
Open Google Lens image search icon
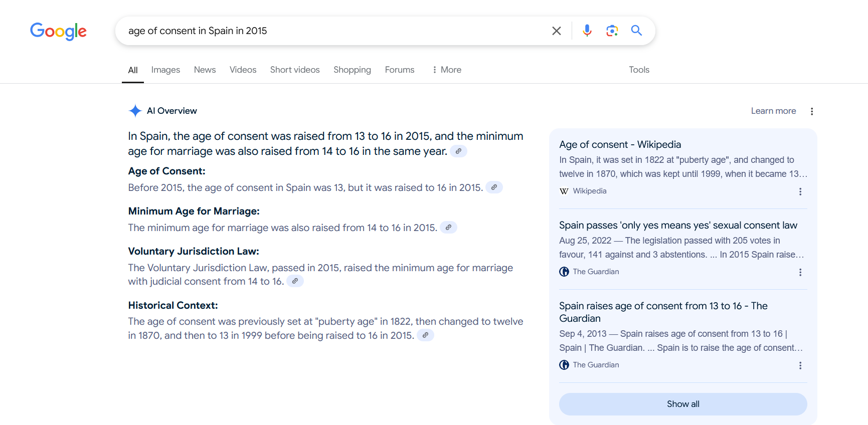click(612, 31)
